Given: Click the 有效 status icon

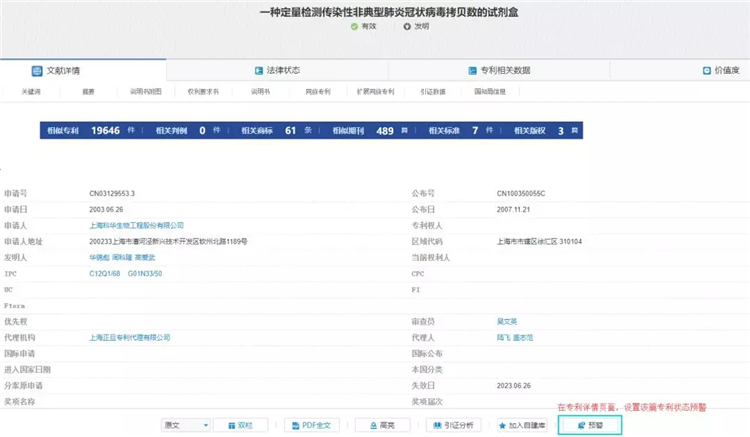Looking at the screenshot, I should click(354, 27).
